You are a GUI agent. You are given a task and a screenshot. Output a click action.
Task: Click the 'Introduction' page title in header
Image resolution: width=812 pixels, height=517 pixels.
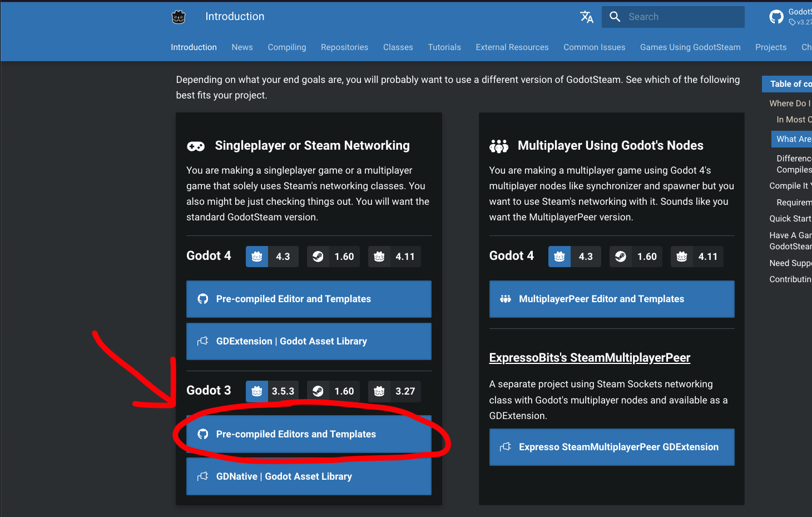(x=235, y=17)
